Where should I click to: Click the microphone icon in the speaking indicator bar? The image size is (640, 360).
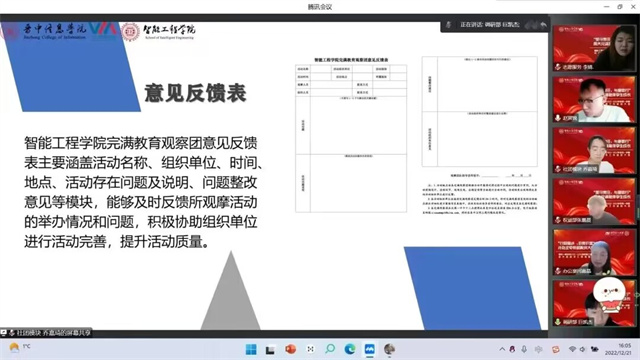[x=448, y=25]
